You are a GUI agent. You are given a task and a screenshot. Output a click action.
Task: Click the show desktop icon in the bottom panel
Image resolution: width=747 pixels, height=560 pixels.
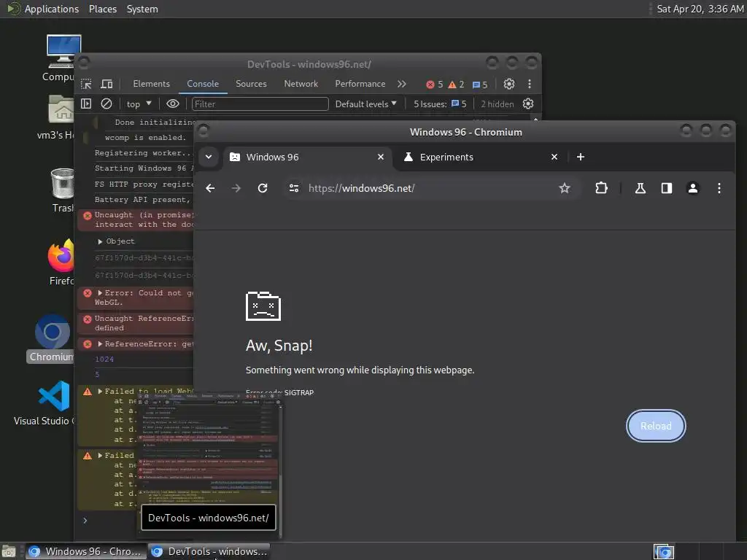[x=9, y=551]
